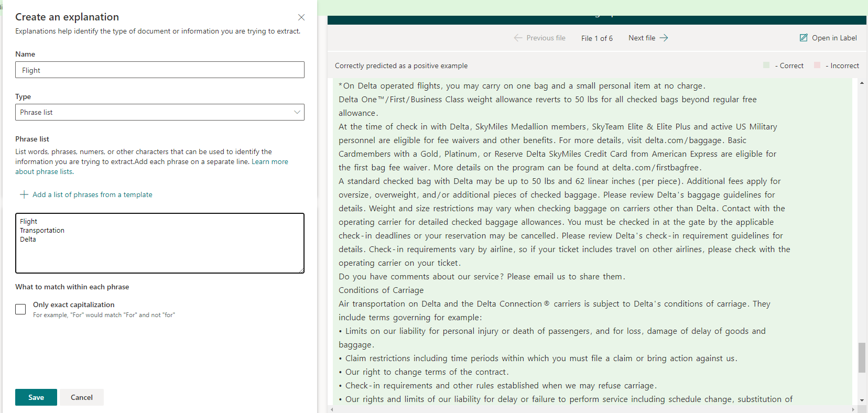This screenshot has height=413, width=868.
Task: Save the explanation
Action: tap(36, 397)
